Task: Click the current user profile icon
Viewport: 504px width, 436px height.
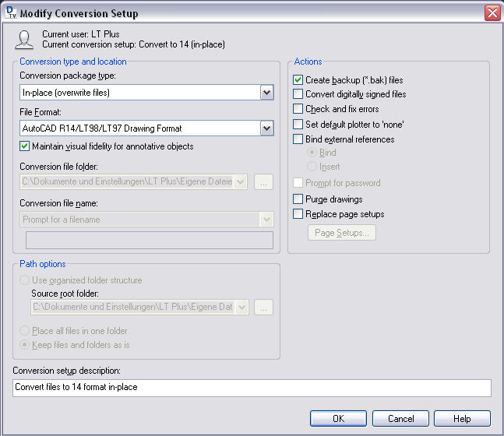Action: tap(24, 40)
